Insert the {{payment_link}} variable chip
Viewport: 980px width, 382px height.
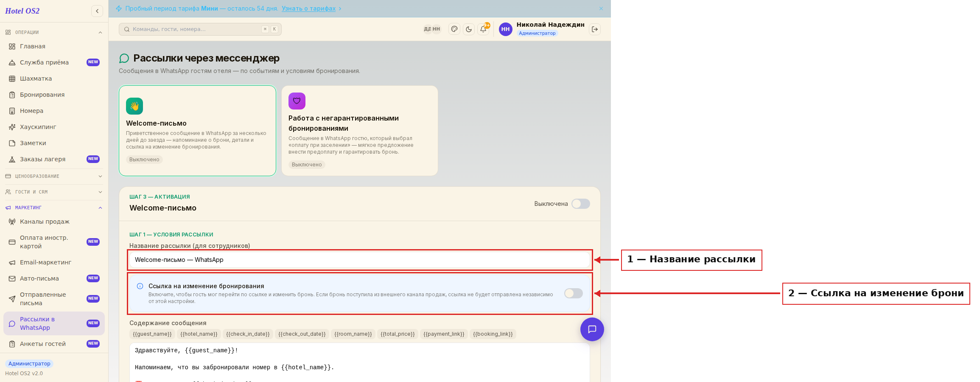(x=444, y=334)
